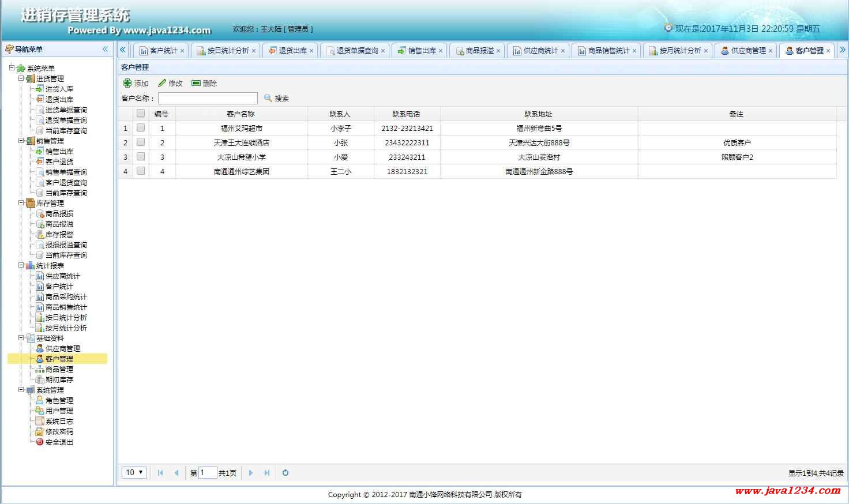Open the page size dropdown showing 10
This screenshot has width=849, height=504.
[x=134, y=473]
